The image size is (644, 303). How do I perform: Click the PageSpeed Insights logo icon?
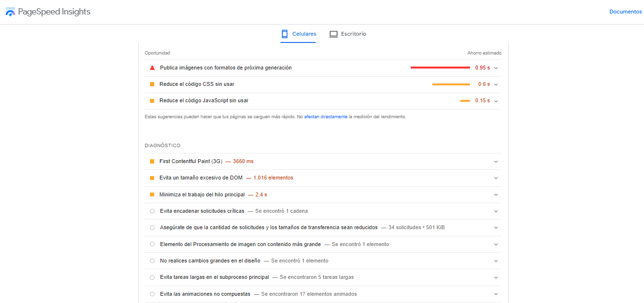pos(10,11)
